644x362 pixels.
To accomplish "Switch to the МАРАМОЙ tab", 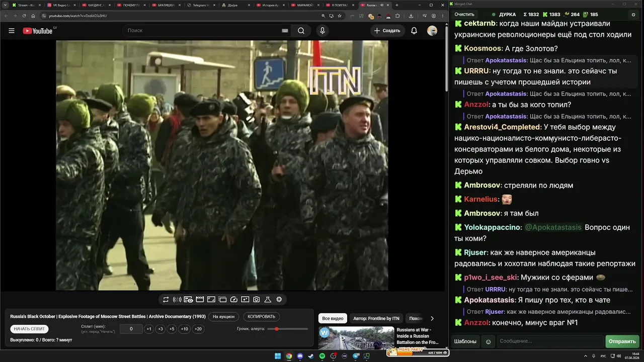I will (x=306, y=5).
